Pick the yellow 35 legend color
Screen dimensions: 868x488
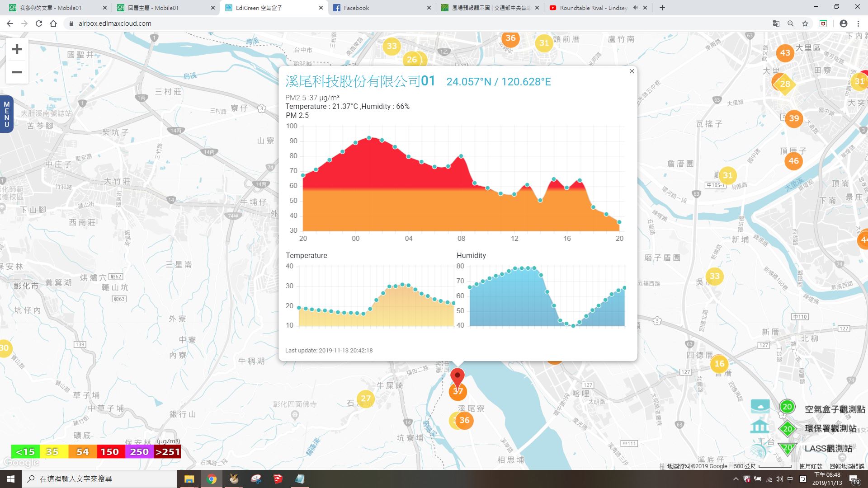pyautogui.click(x=54, y=451)
